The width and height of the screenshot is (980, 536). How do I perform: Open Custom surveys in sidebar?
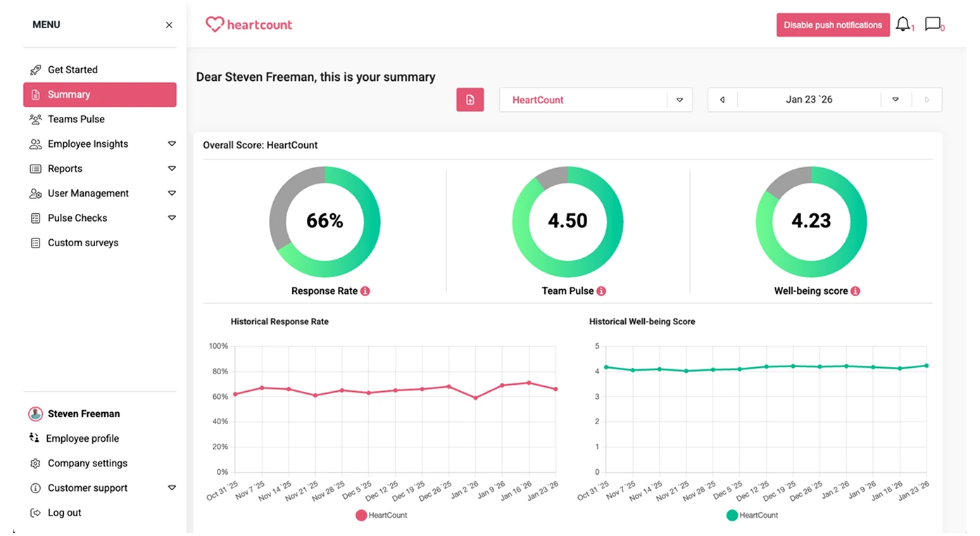click(82, 243)
